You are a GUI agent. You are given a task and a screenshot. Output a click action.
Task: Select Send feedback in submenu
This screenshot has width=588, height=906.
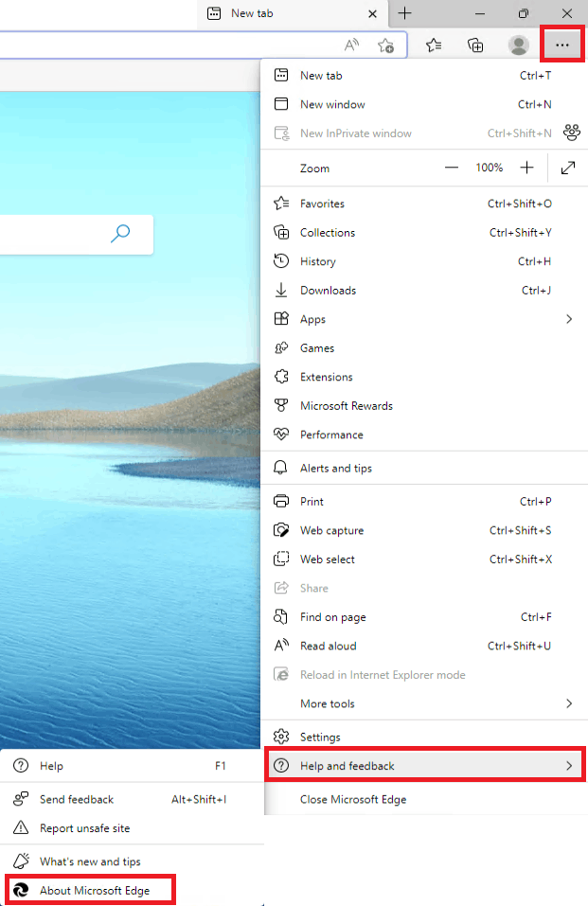pos(132,800)
